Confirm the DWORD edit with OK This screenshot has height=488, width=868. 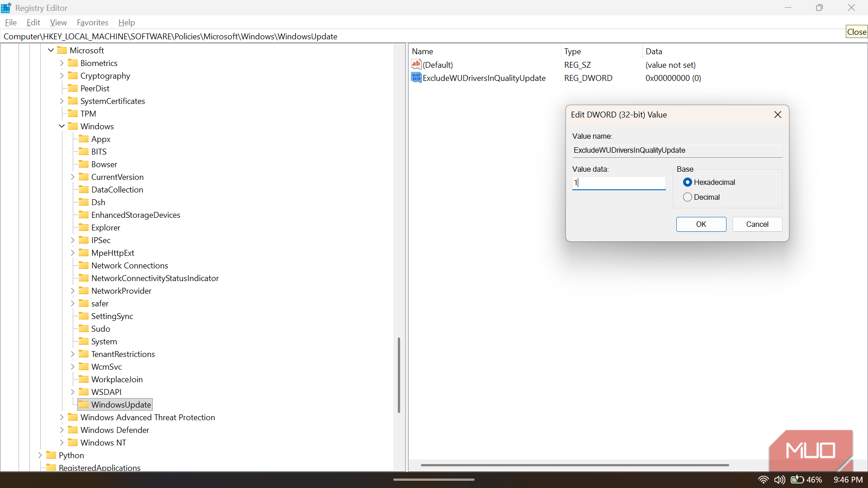click(701, 224)
